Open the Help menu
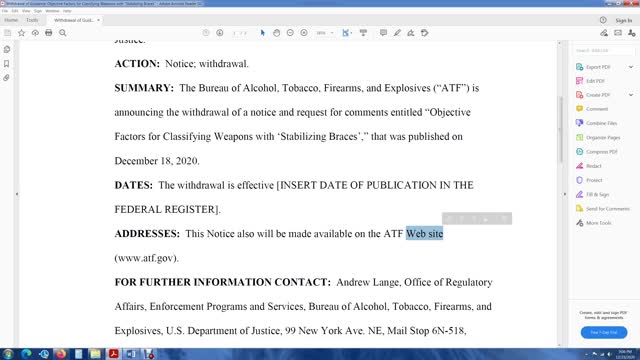Screen dimensions: 640x360 (67, 11)
